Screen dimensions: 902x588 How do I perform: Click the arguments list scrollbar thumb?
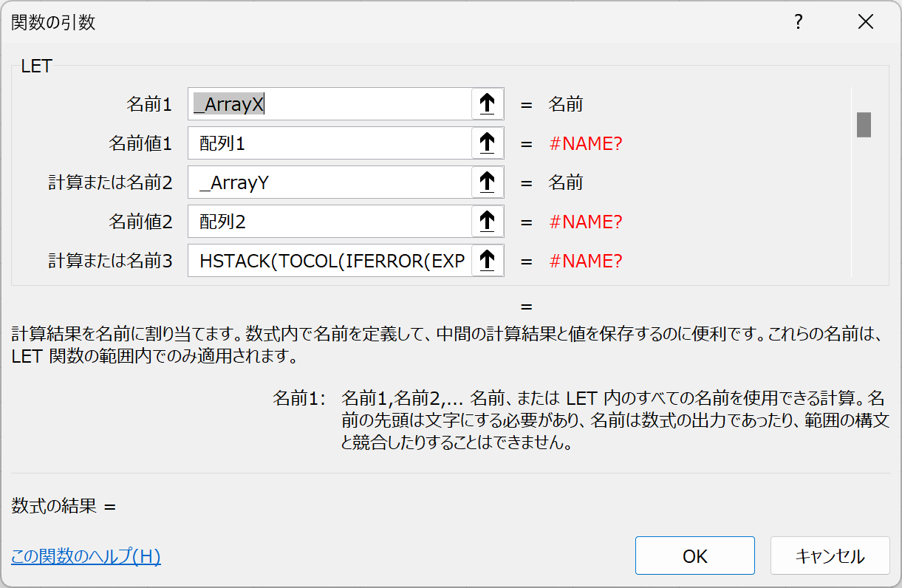click(x=864, y=124)
